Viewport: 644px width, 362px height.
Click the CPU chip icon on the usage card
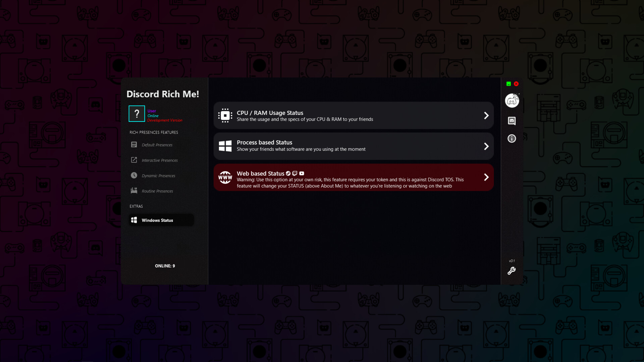225,115
